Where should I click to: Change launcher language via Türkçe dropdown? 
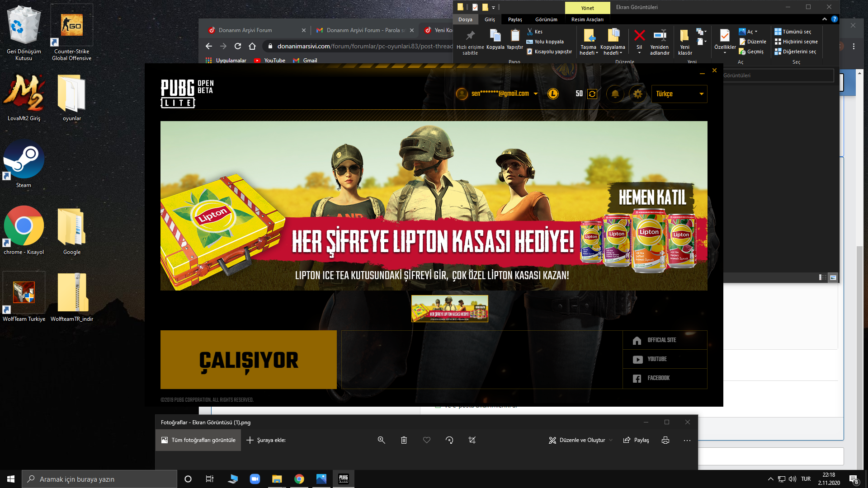click(x=679, y=94)
